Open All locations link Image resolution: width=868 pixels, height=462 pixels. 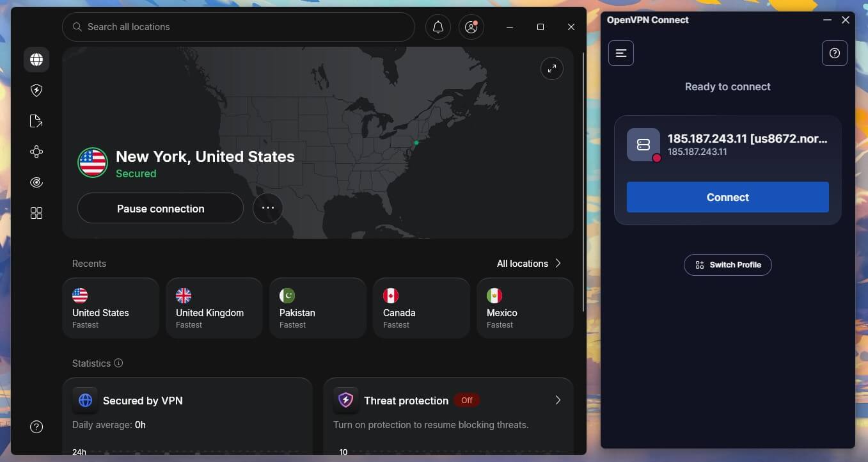click(523, 264)
